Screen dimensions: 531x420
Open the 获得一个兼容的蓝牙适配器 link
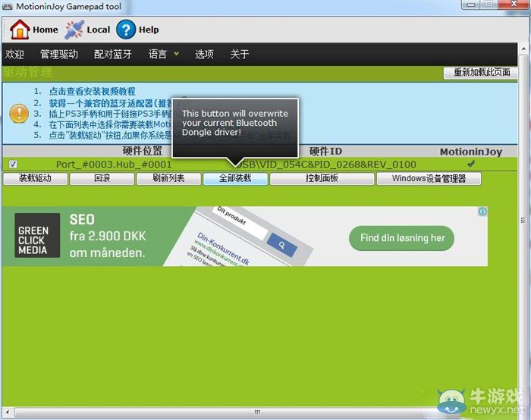pos(111,103)
